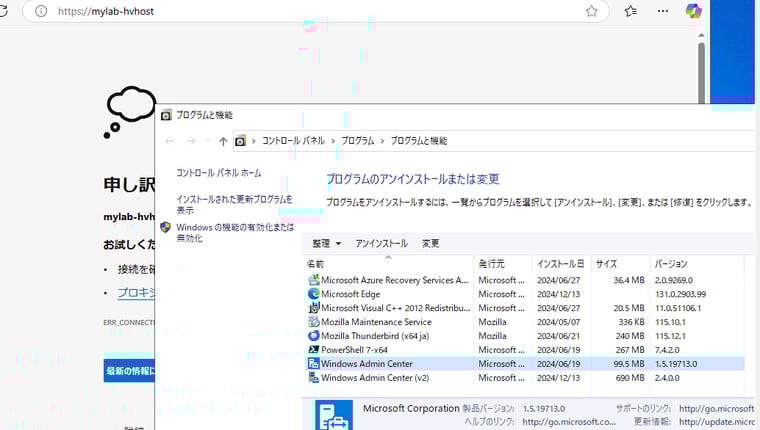
Task: Open the 整理 dropdown menu
Action: coord(327,243)
